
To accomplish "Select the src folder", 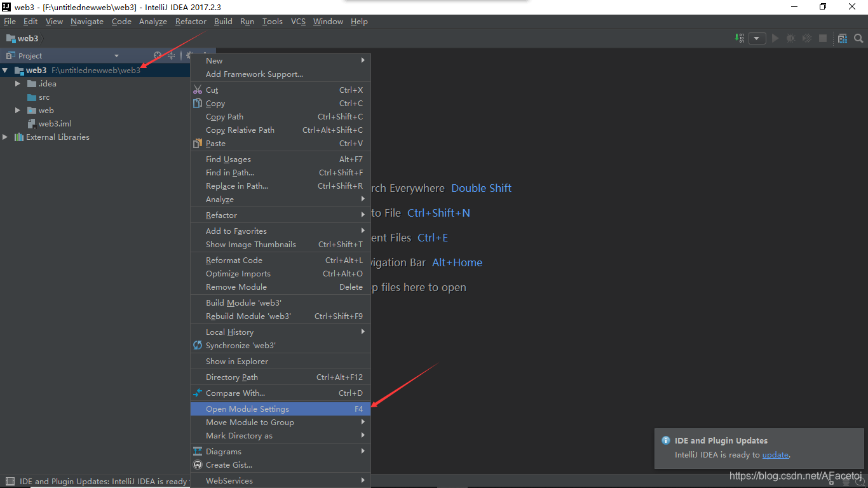I will coord(44,97).
